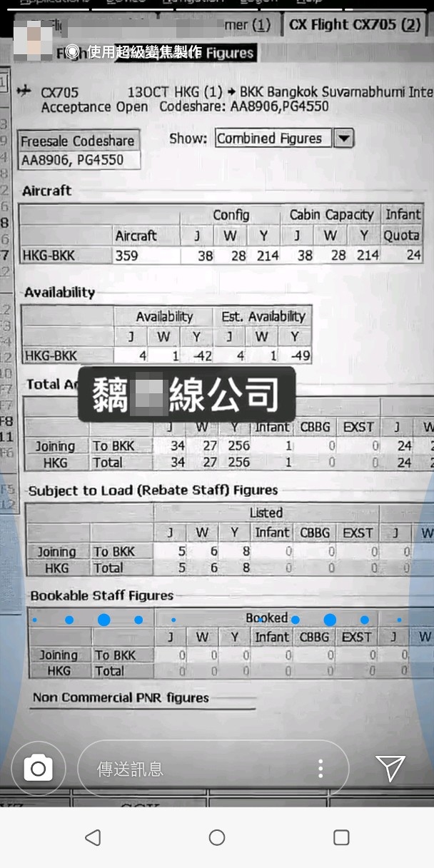Tap the superzoom circle icon in story label

pos(72,51)
